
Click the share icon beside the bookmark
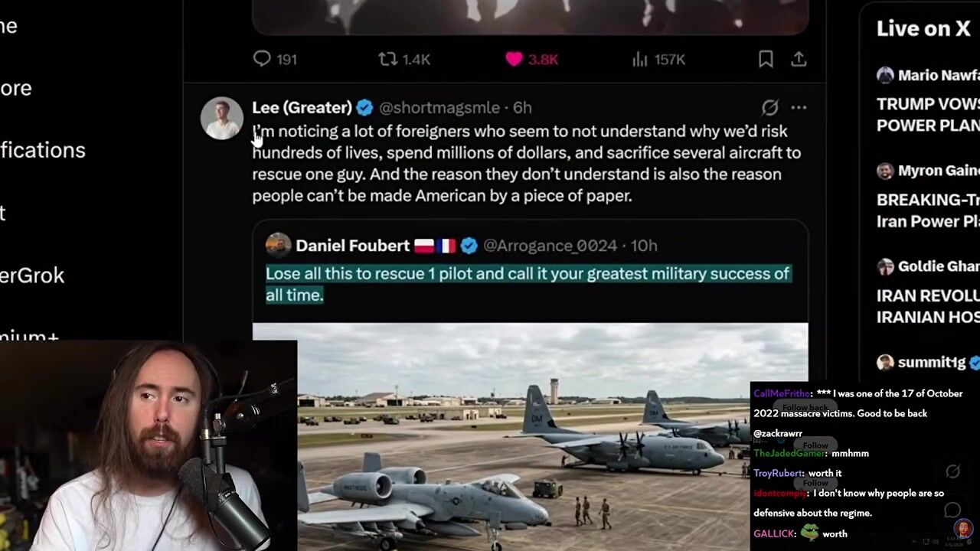pyautogui.click(x=799, y=59)
